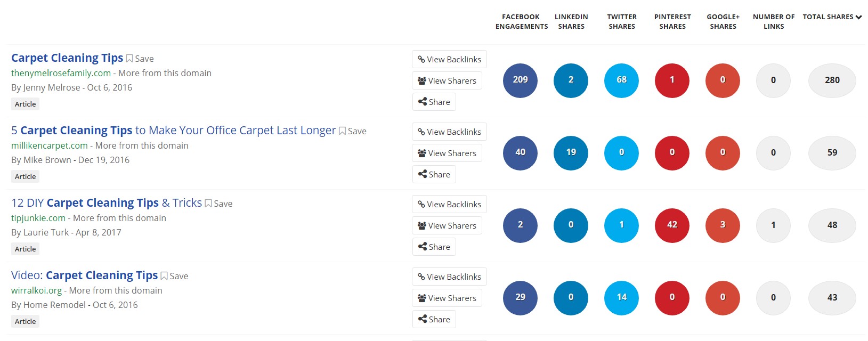This screenshot has width=868, height=341.
Task: View Backlinks for thenymelrosefamily.com article
Action: [449, 59]
